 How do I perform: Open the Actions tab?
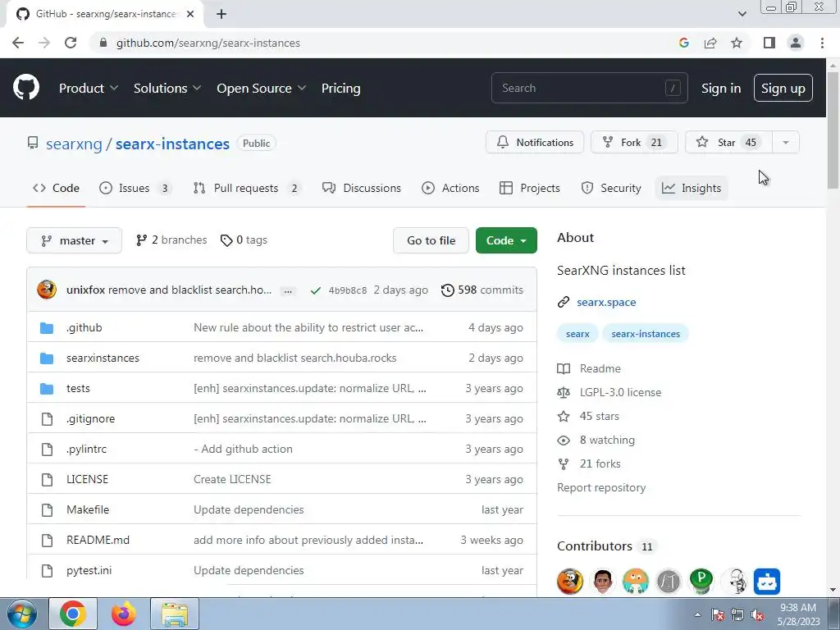click(x=450, y=188)
